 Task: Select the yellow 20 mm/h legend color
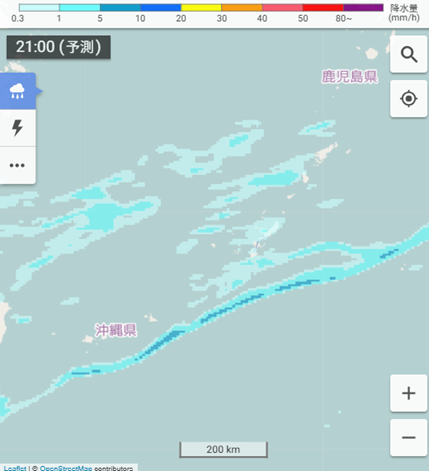tap(201, 7)
